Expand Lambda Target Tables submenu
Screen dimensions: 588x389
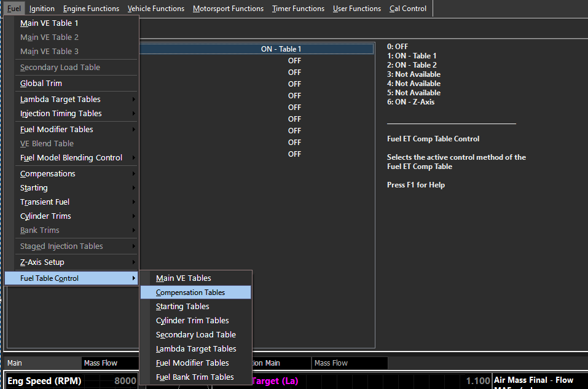60,100
